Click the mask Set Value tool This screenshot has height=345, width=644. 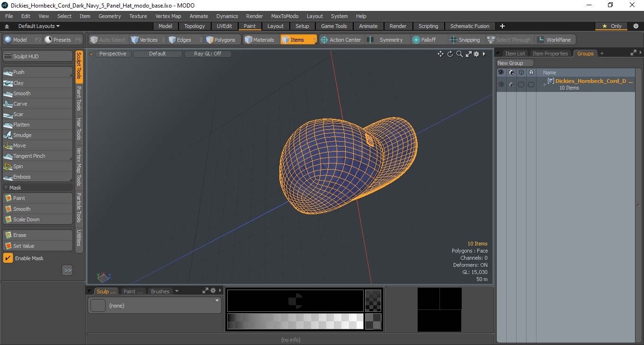pos(37,246)
